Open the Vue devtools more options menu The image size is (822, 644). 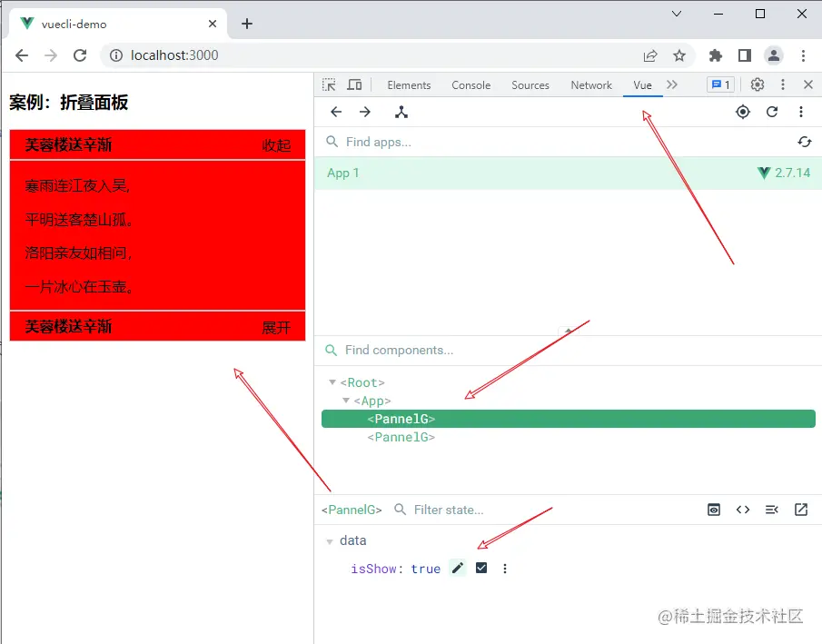coord(800,112)
